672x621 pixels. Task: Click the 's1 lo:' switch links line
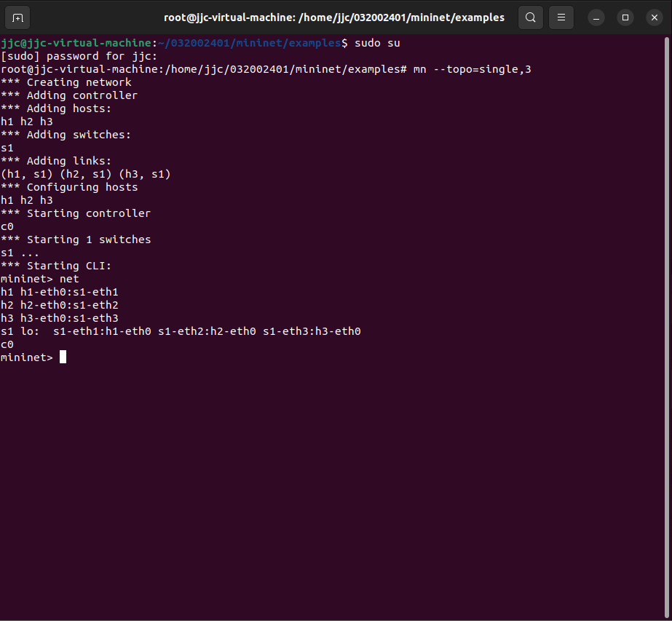pyautogui.click(x=181, y=331)
